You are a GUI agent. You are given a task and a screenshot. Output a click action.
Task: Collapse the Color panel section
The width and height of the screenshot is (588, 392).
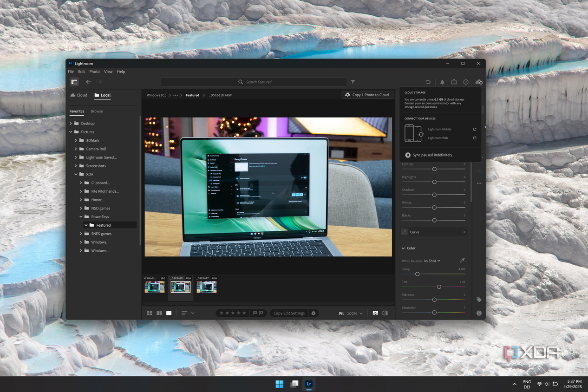coord(403,248)
